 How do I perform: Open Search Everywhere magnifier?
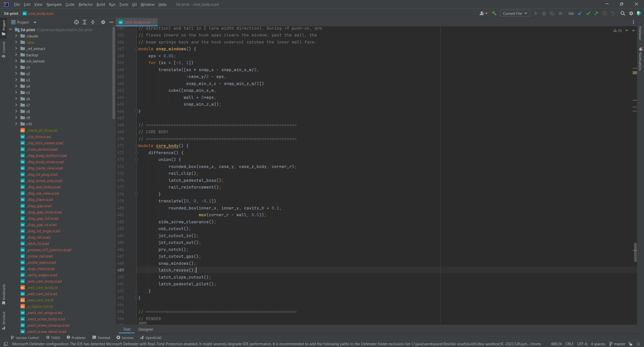click(x=623, y=13)
